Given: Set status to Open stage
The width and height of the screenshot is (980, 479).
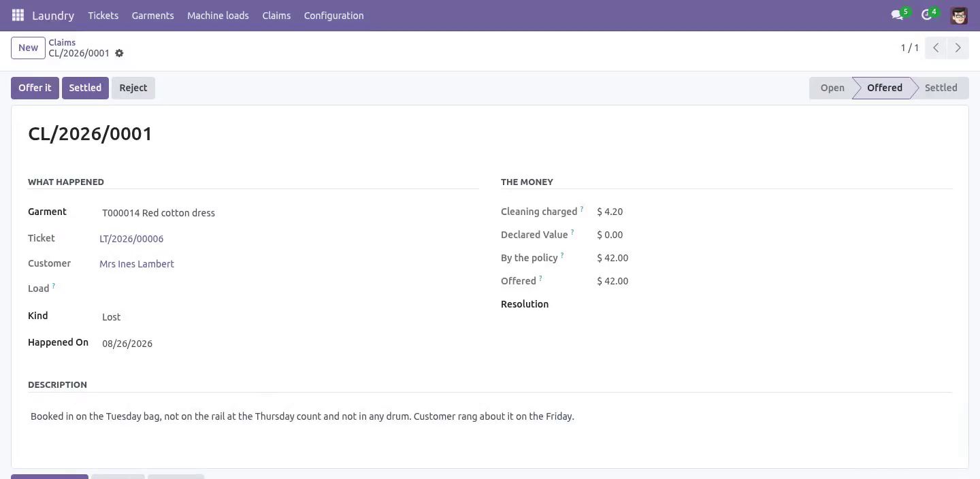Looking at the screenshot, I should click(x=832, y=88).
